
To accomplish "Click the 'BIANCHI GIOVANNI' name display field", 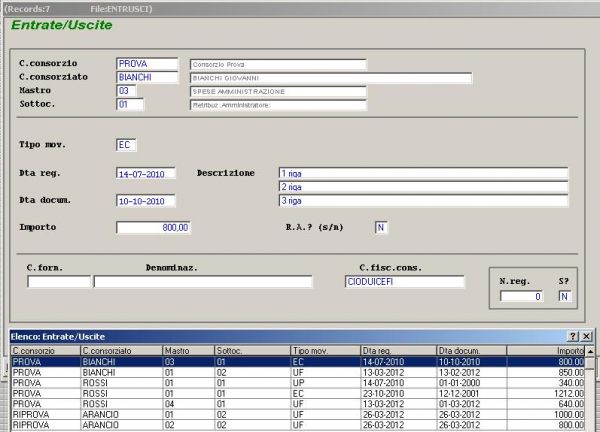I will pyautogui.click(x=331, y=78).
